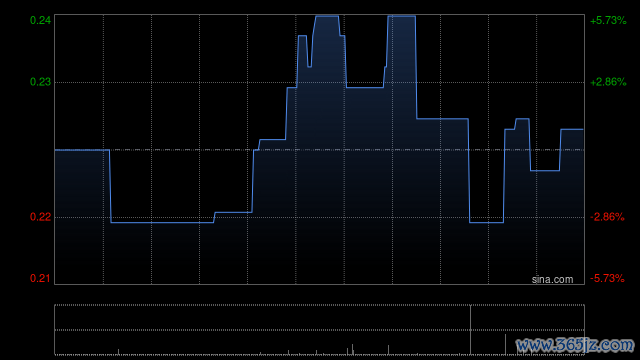The image size is (640, 360).
Task: Click the late dip reaching the 0.22 low
Action: point(487,222)
